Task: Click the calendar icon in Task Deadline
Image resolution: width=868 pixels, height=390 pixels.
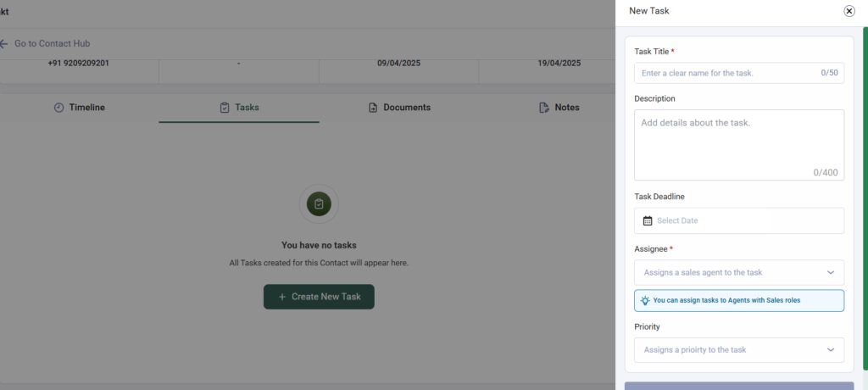Action: point(648,220)
